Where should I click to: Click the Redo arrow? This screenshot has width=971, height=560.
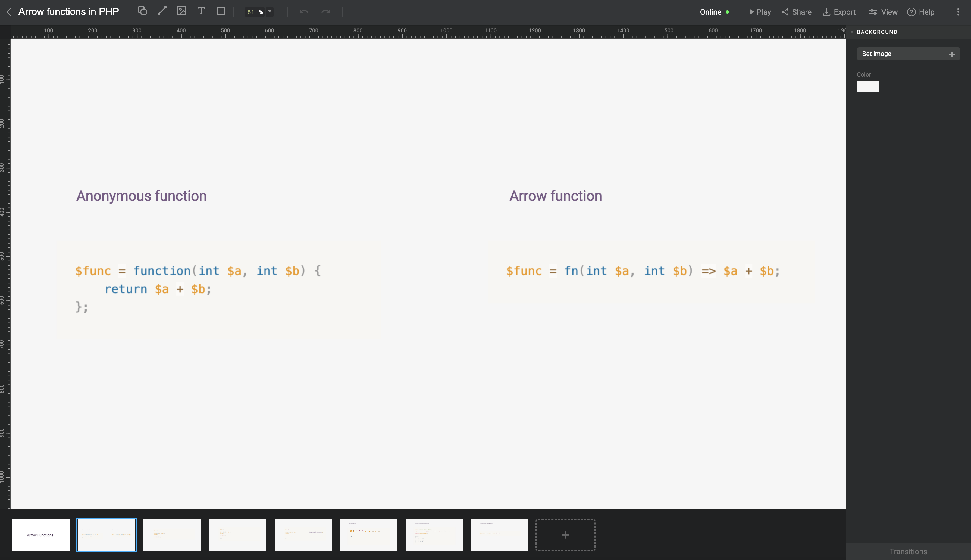(326, 12)
